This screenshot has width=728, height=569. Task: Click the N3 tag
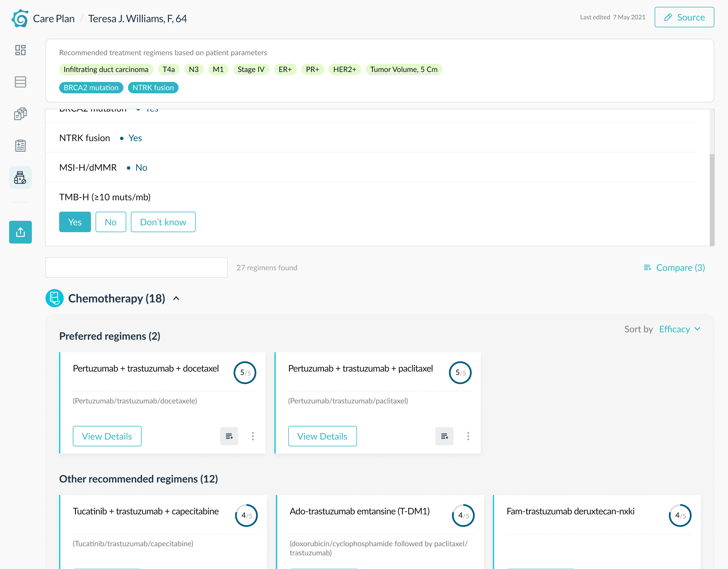tap(194, 69)
